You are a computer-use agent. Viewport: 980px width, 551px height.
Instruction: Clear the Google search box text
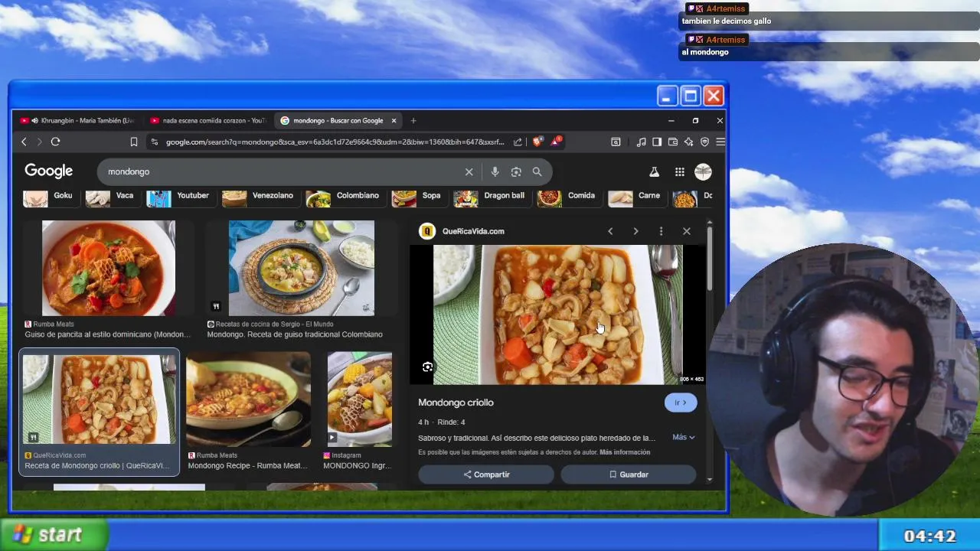[469, 172]
